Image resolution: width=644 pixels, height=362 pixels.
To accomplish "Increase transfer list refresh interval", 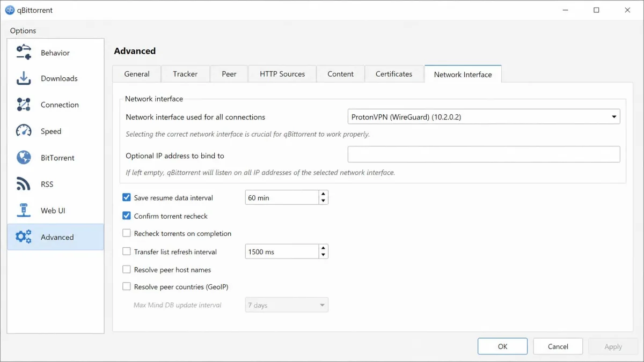I will point(323,248).
